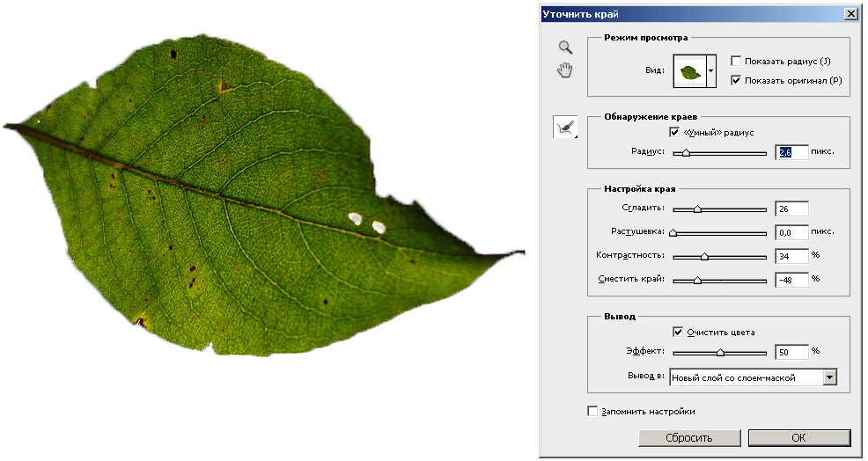Select the Refine Radius brush tool

[x=565, y=128]
